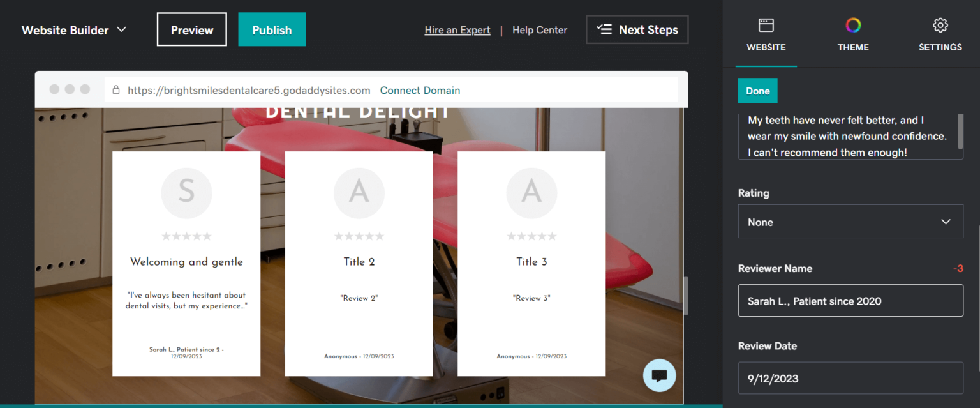Expand the Website Builder menu chevron
Screen dimensions: 980x408
(122, 29)
